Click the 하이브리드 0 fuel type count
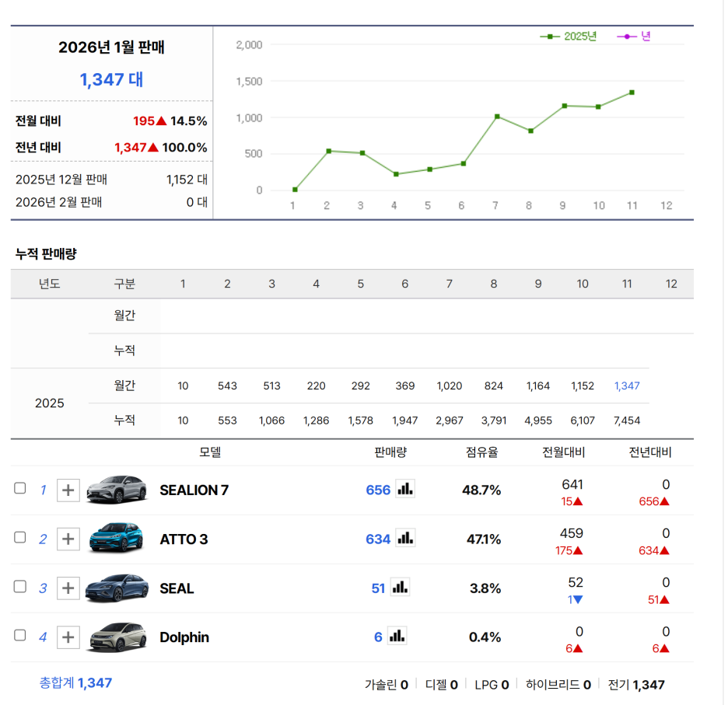This screenshot has height=705, width=728. [558, 685]
